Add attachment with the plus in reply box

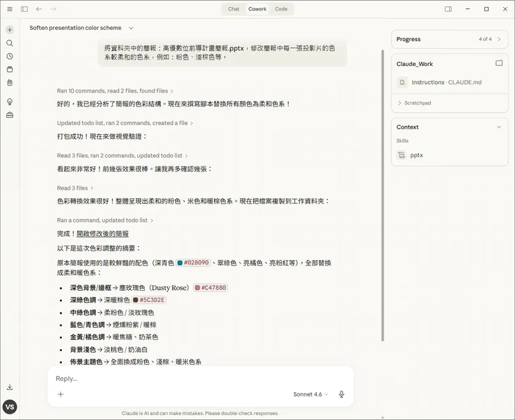click(61, 394)
